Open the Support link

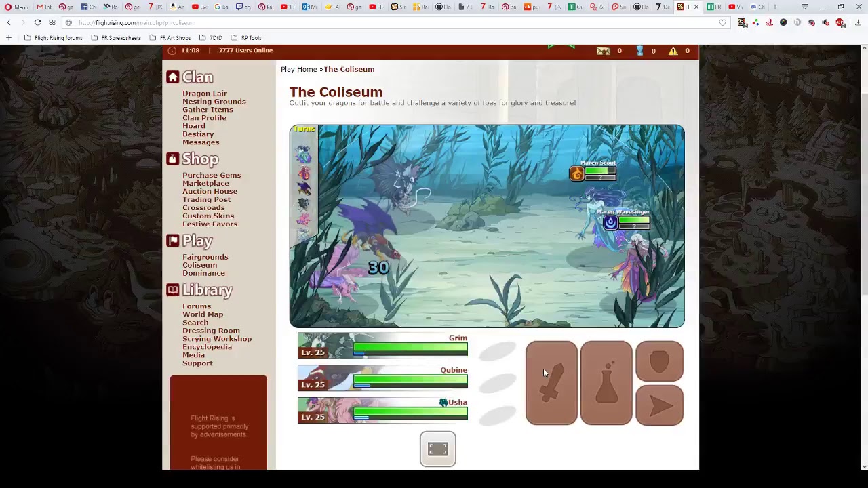coord(197,363)
